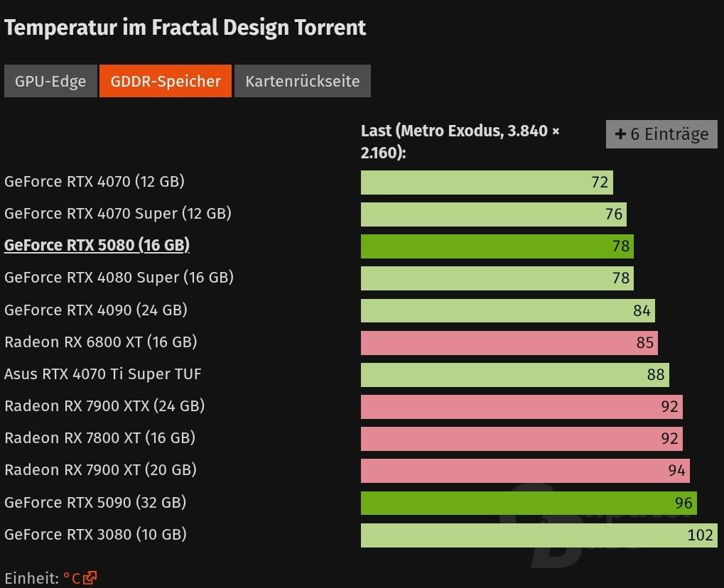724x588 pixels.
Task: Click the GeForce RTX 4070 (12 GB) bar
Action: point(486,183)
